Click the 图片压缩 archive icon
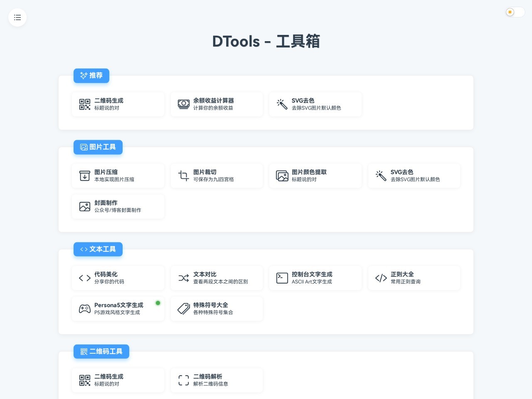The height and width of the screenshot is (399, 532). tap(85, 176)
